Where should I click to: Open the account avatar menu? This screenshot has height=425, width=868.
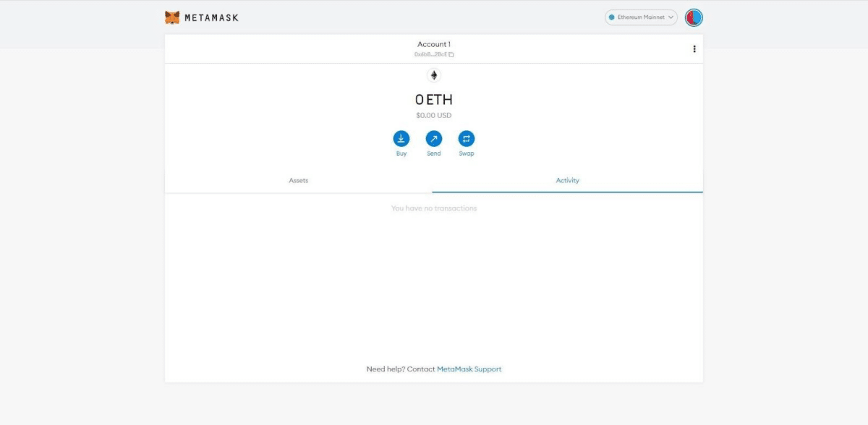[x=694, y=17]
